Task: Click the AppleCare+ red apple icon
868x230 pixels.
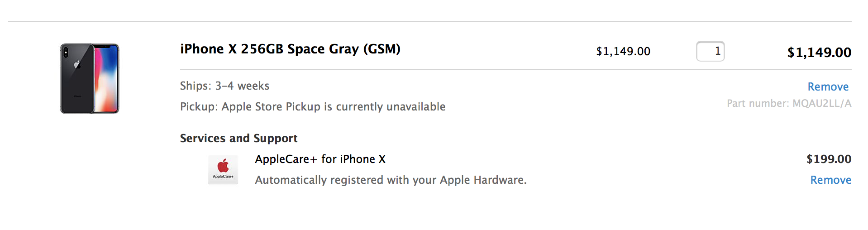Action: pyautogui.click(x=223, y=165)
